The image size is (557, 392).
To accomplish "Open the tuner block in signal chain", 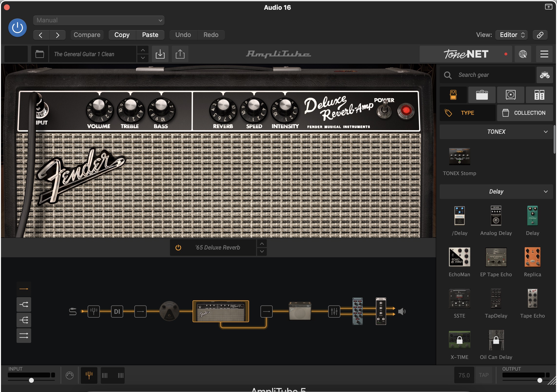I will [94, 311].
